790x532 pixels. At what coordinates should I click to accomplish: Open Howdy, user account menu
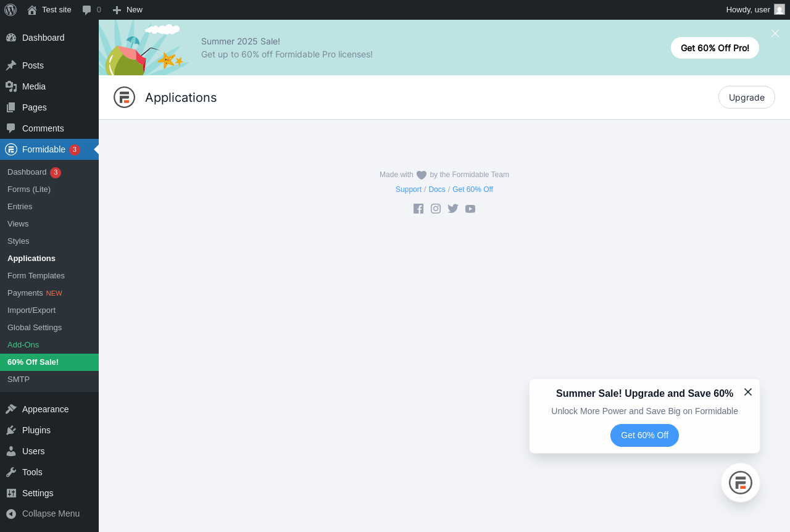pyautogui.click(x=755, y=10)
